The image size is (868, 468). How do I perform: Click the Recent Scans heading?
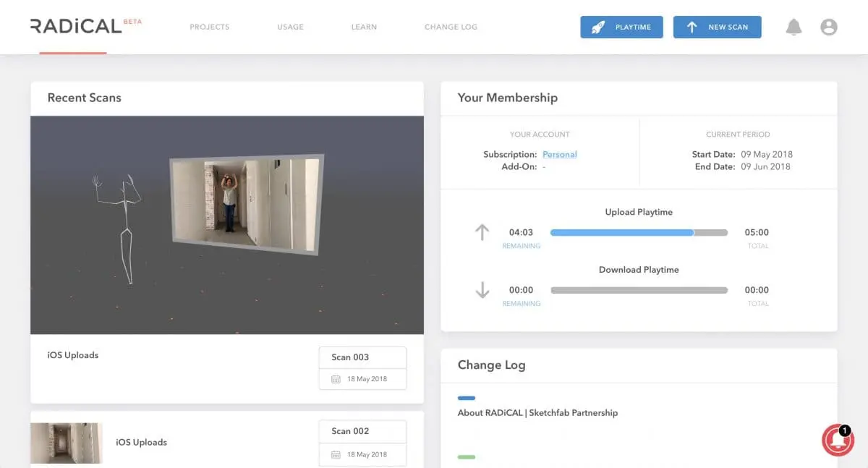click(84, 98)
